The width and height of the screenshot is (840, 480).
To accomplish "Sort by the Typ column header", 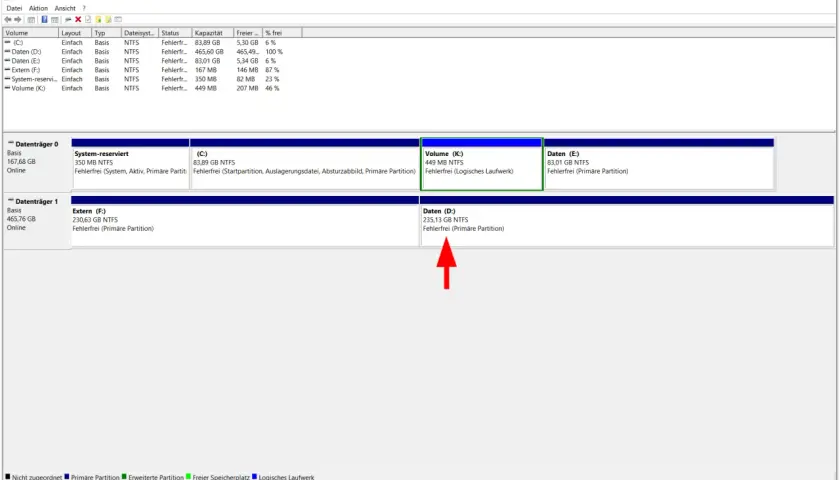I will [x=106, y=33].
